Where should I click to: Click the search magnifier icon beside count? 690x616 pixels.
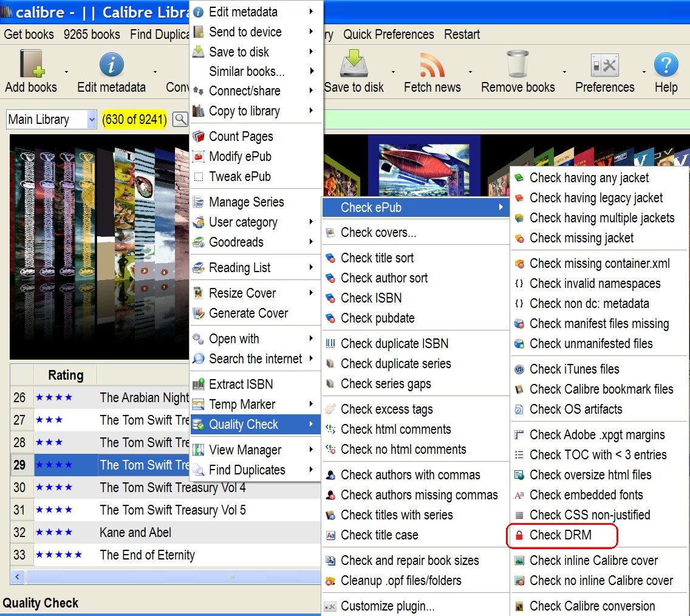point(180,119)
